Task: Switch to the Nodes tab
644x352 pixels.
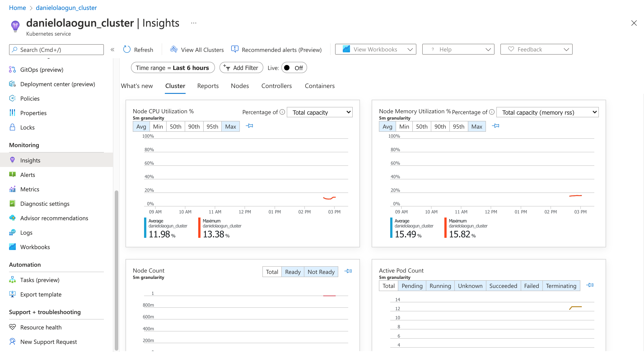Action: click(x=240, y=86)
